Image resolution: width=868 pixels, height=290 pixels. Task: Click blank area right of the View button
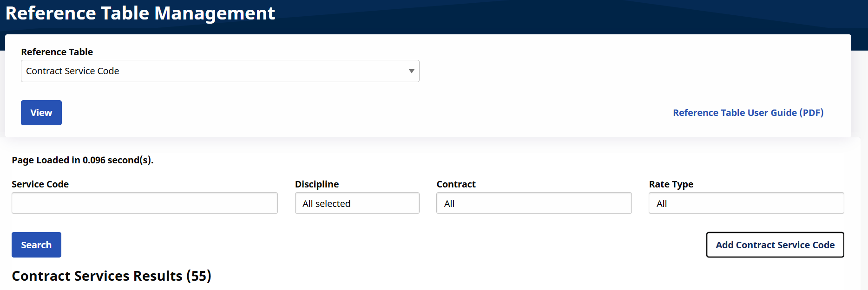(x=325, y=113)
